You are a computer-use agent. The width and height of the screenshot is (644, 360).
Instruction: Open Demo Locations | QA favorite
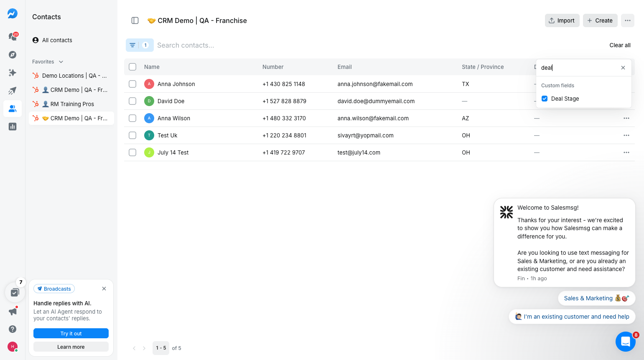click(71, 76)
